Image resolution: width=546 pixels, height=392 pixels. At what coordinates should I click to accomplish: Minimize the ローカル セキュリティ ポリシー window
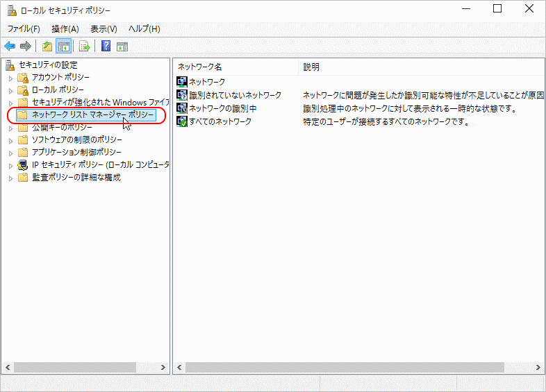466,9
